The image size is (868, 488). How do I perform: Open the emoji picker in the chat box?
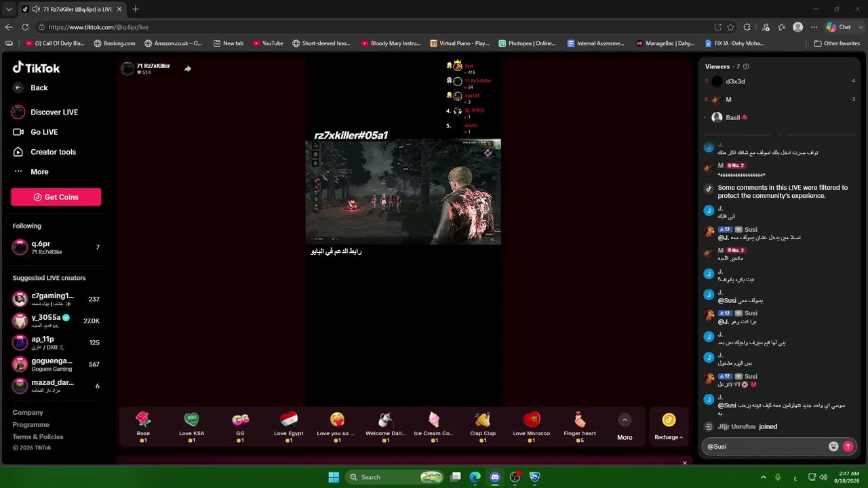[x=833, y=447]
